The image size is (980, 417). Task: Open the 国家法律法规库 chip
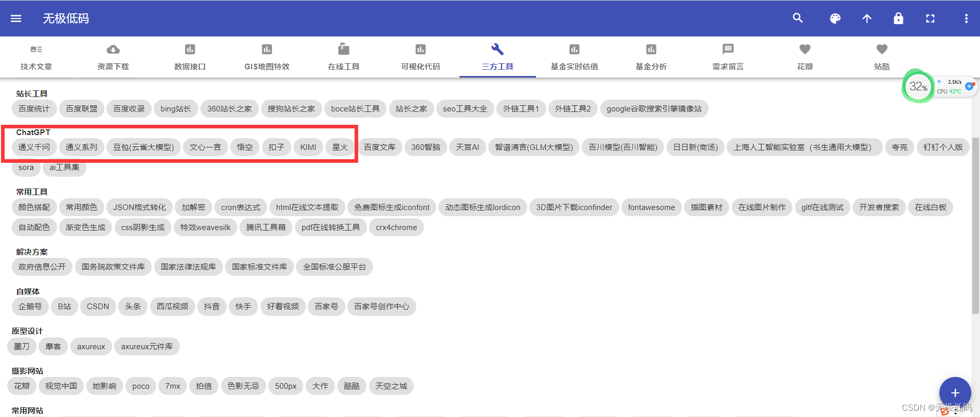click(188, 267)
